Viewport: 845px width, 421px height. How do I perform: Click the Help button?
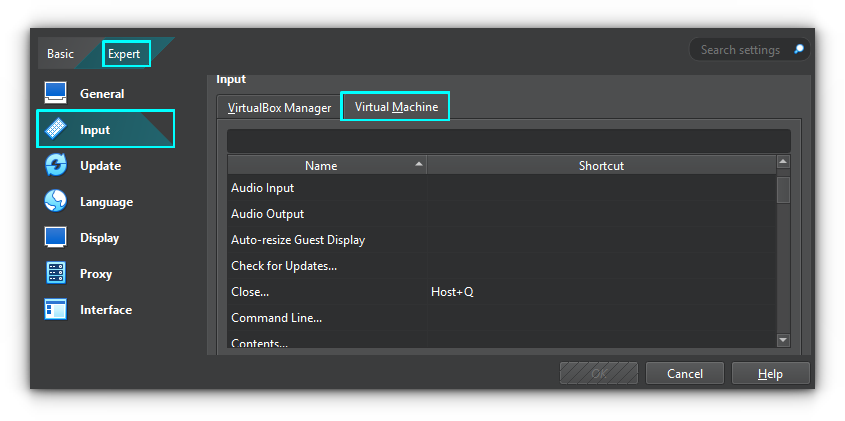pos(770,373)
